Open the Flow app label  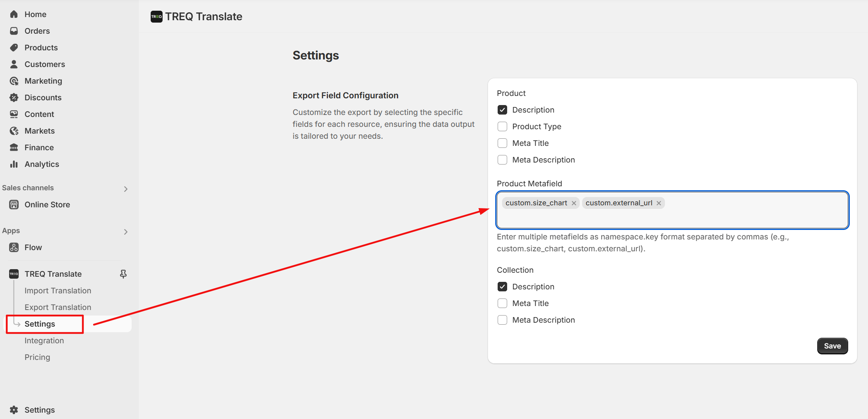[x=33, y=247]
